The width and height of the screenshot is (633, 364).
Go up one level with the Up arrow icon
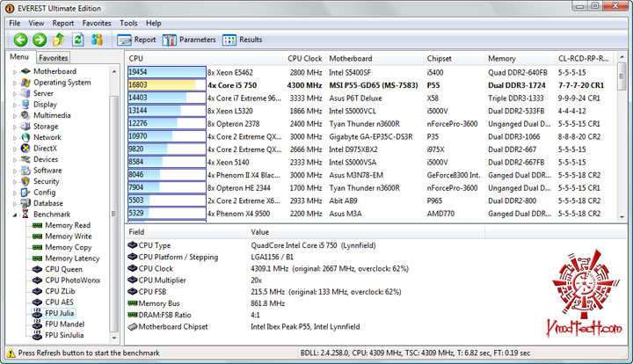59,40
